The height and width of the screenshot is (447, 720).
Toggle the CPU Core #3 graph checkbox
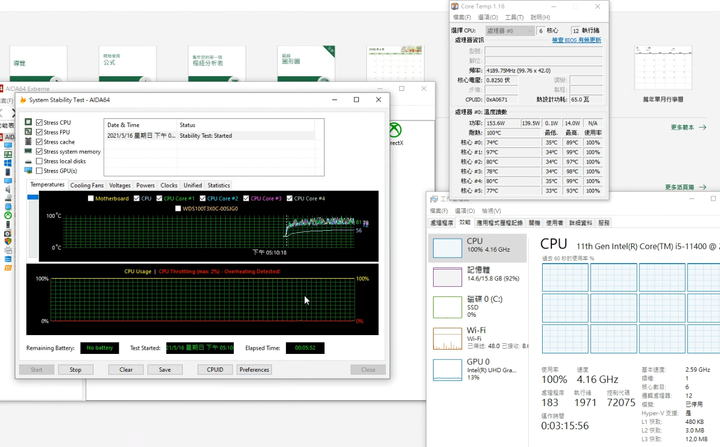click(x=246, y=198)
